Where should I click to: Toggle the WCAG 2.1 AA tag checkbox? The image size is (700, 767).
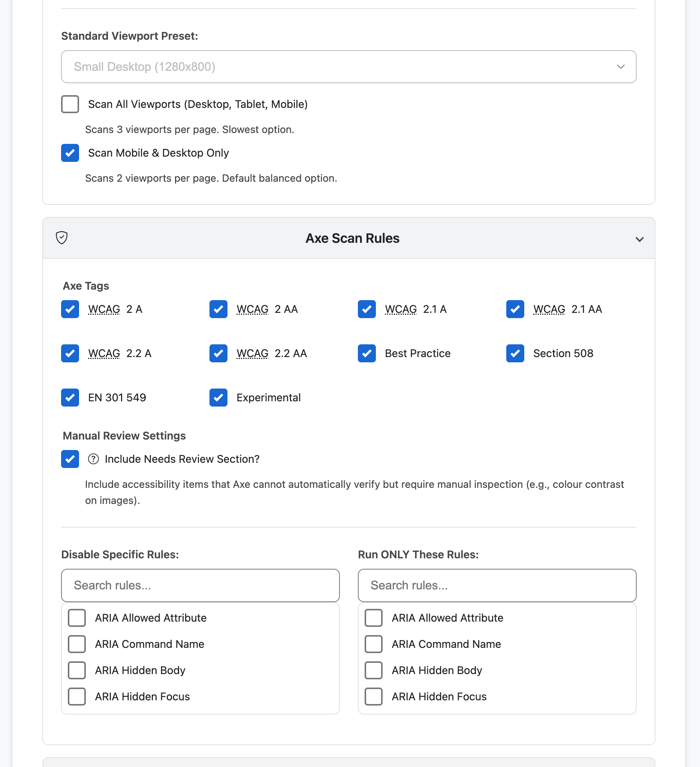tap(515, 309)
